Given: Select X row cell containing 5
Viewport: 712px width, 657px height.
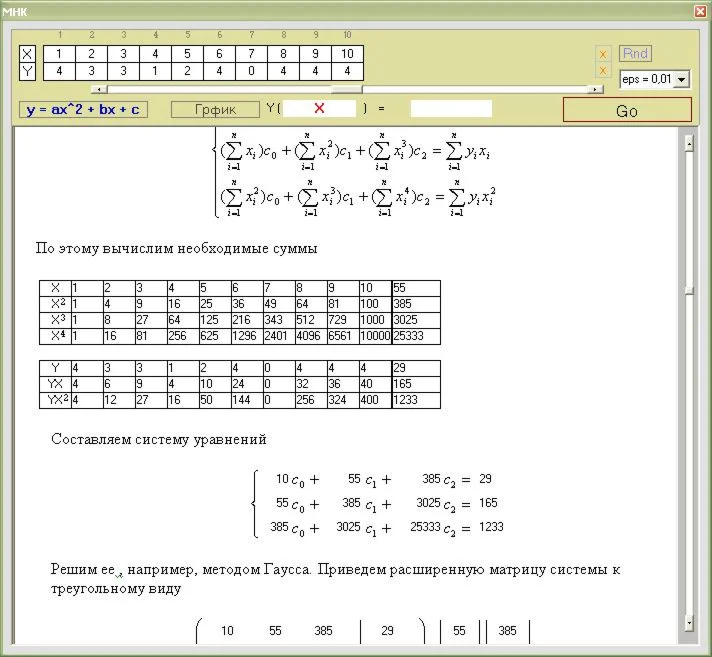Looking at the screenshot, I should (187, 54).
